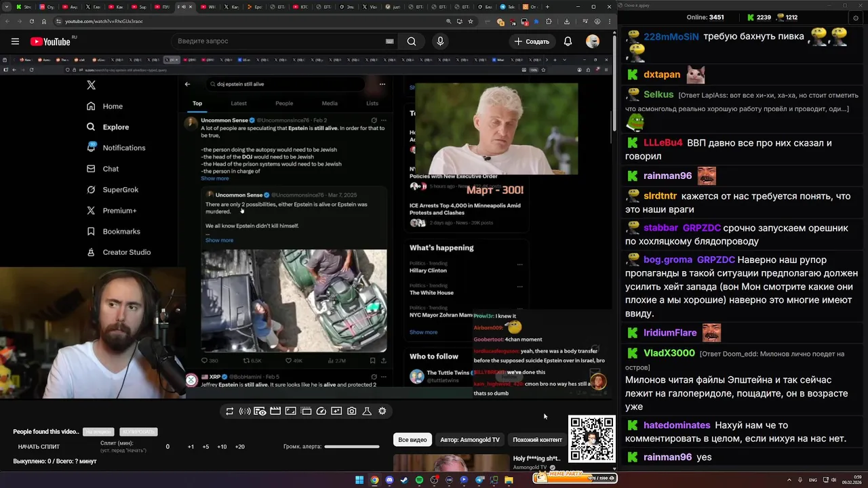Click the eye visibility card icon
Image resolution: width=868 pixels, height=488 pixels.
point(260,411)
